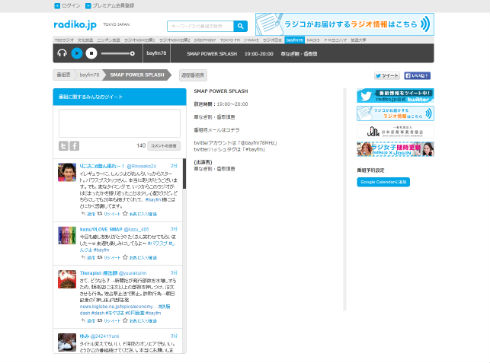Click SMAP POWER SPLASH breadcrumb
Image resolution: width=490 pixels, height=363 pixels.
click(137, 75)
